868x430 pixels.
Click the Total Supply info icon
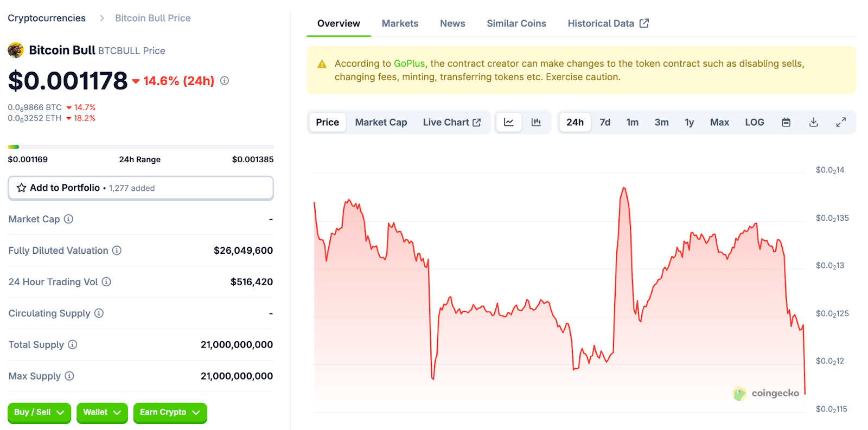point(72,345)
